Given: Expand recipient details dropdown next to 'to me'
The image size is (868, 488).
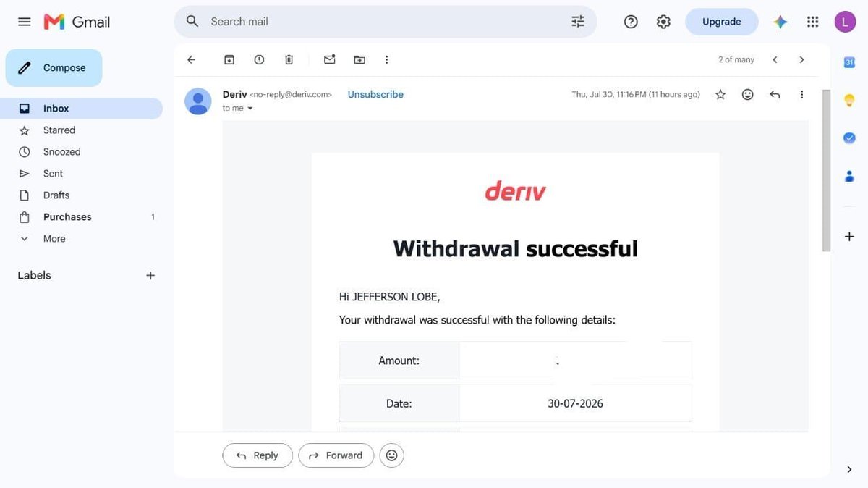Looking at the screenshot, I should point(250,109).
